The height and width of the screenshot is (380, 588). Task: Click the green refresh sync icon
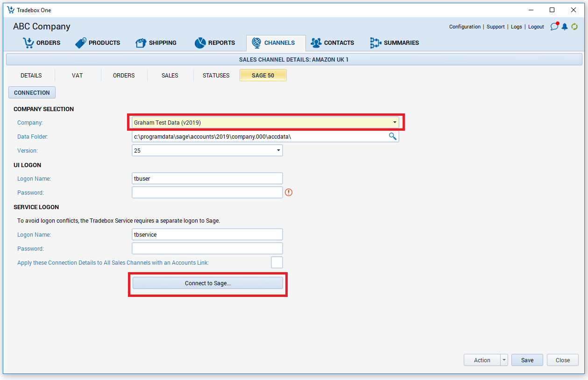574,27
